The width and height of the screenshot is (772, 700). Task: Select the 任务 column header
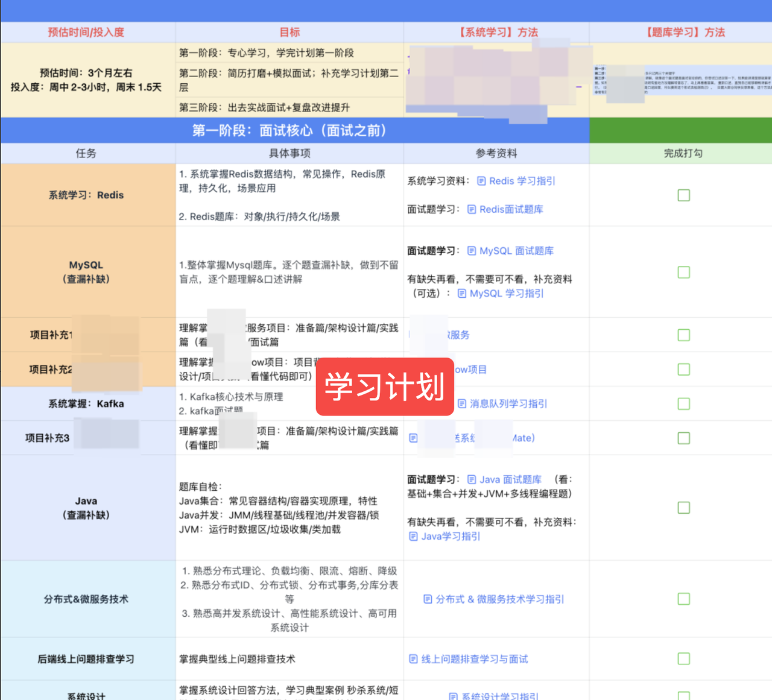coord(88,154)
